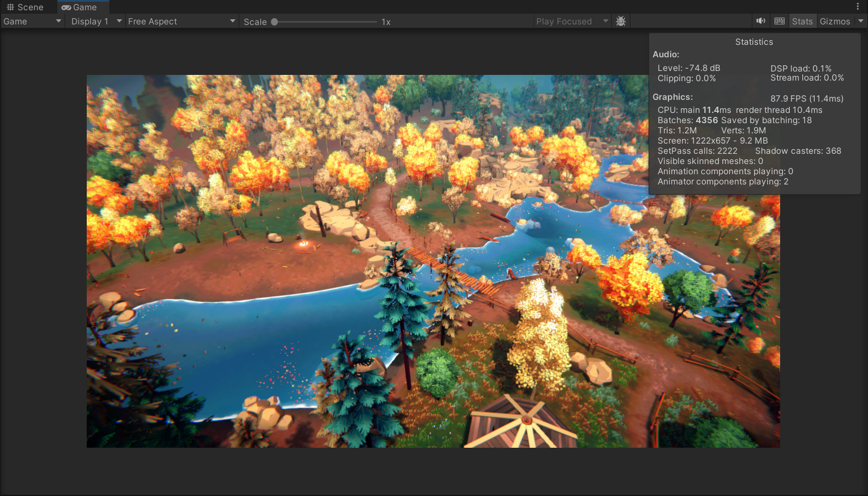Click the rendered game viewport
This screenshot has width=868, height=496.
433,261
